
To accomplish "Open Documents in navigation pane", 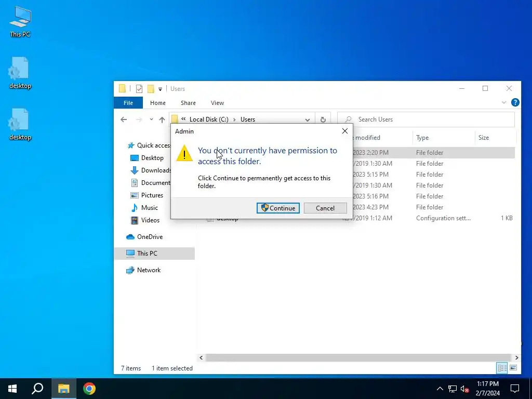I will pos(151,183).
